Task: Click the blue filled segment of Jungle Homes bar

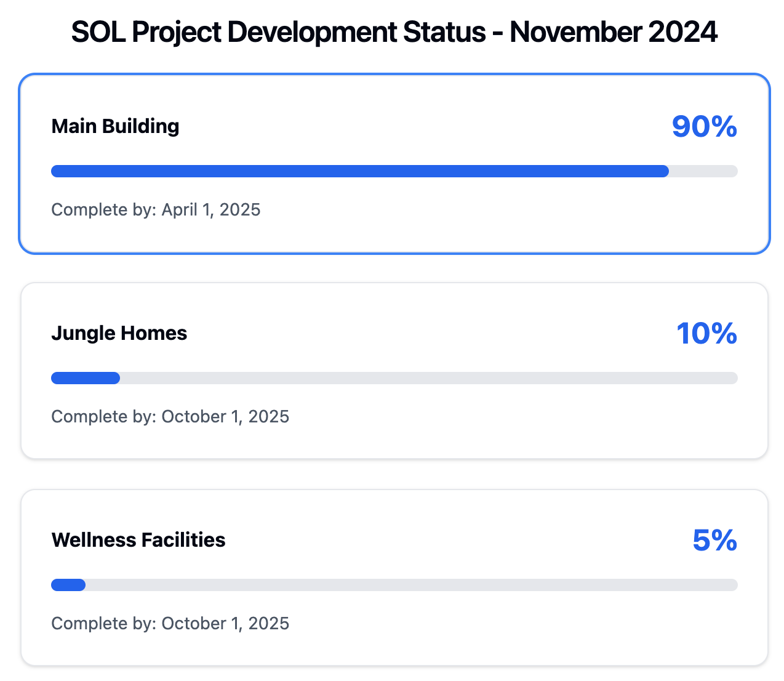Action: pos(86,378)
